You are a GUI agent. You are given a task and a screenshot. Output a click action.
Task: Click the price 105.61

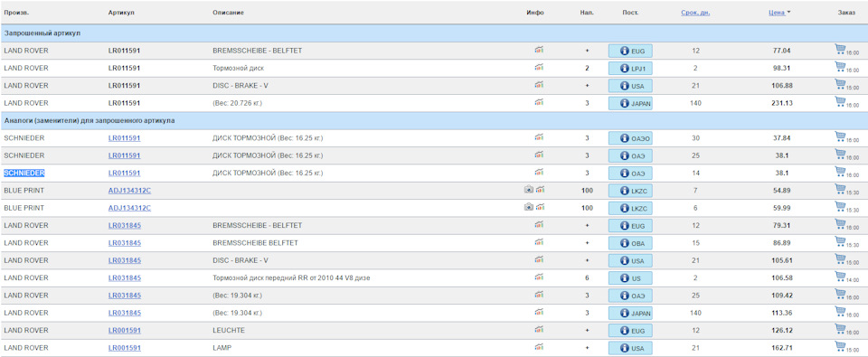click(x=781, y=260)
